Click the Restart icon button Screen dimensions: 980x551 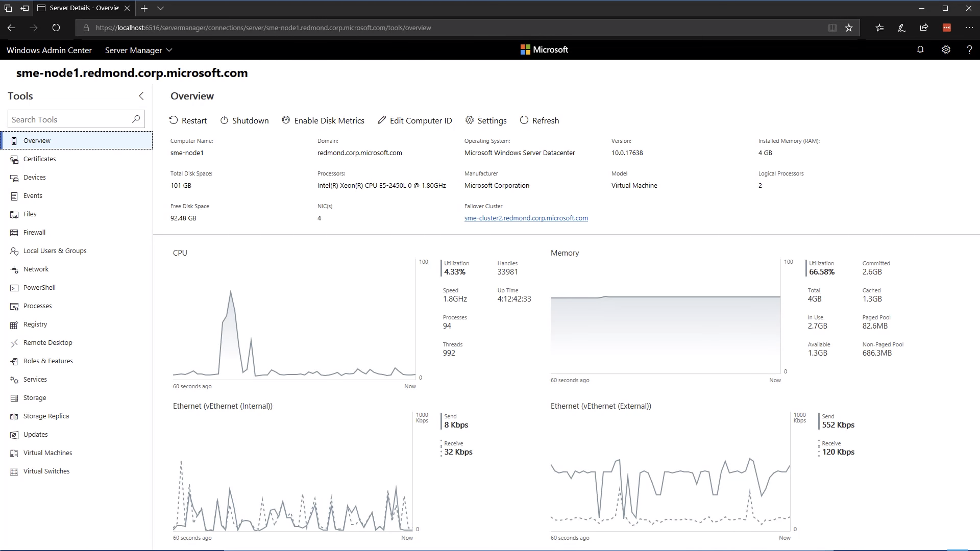click(175, 120)
